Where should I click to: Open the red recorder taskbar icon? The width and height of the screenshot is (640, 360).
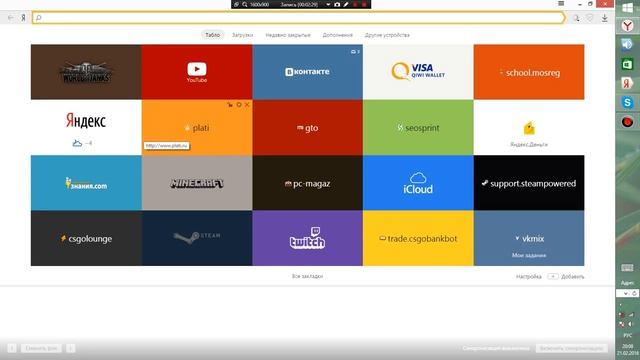click(x=627, y=122)
